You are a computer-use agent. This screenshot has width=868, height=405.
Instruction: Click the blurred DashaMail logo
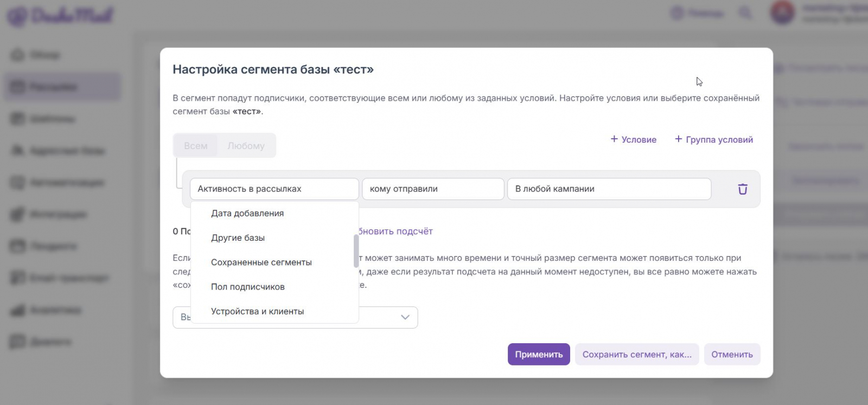[60, 15]
